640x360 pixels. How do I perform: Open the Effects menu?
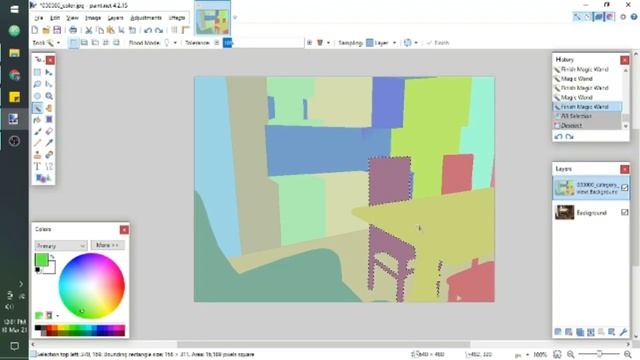click(x=177, y=18)
